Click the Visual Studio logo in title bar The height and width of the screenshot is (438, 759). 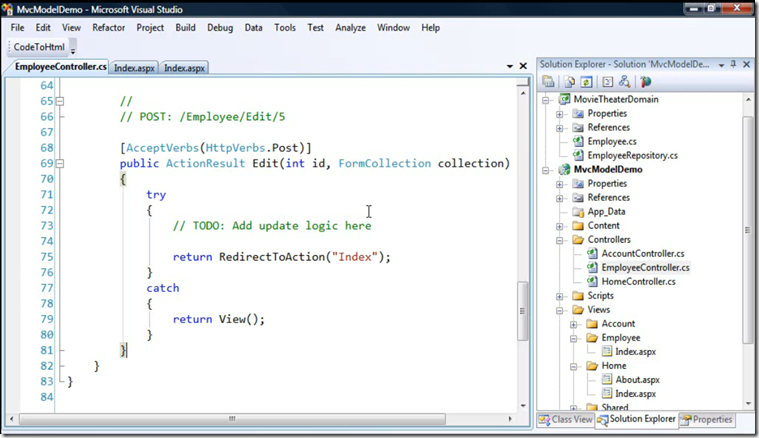coord(7,9)
